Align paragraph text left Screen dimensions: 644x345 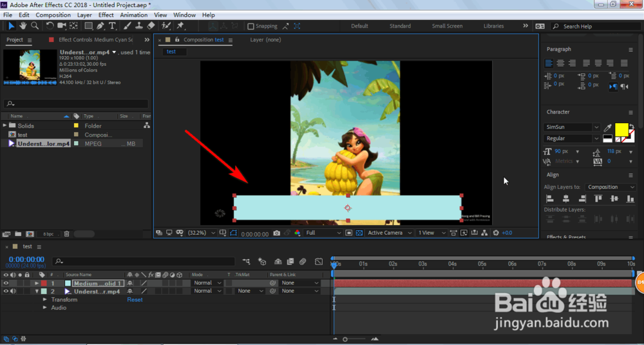pyautogui.click(x=549, y=63)
